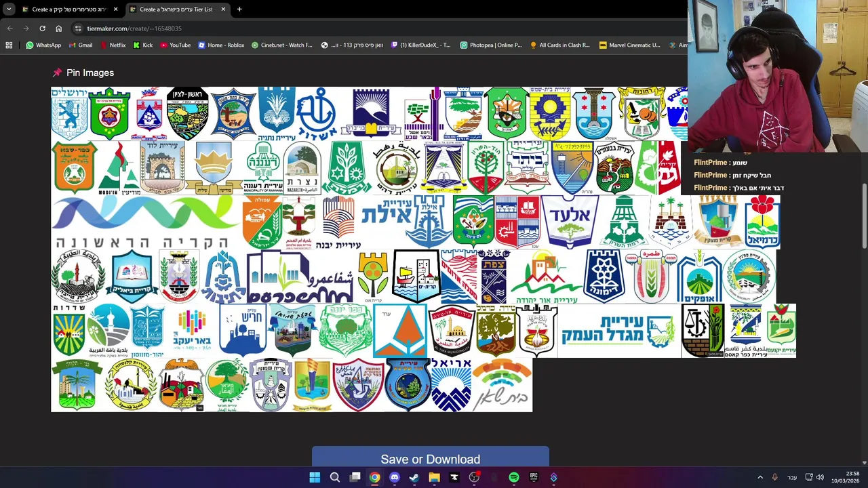
Task: Close the ערים בישראל Tier List tab
Action: pyautogui.click(x=223, y=9)
